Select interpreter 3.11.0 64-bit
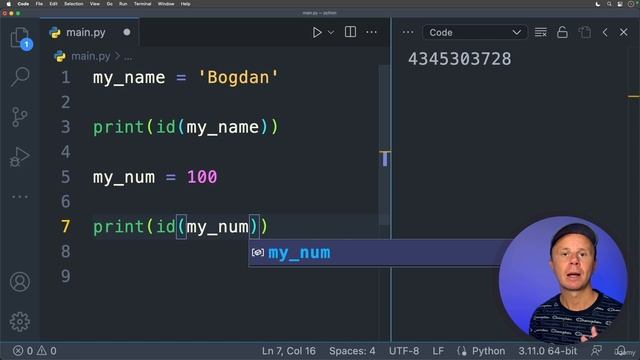The width and height of the screenshot is (640, 360). point(548,351)
